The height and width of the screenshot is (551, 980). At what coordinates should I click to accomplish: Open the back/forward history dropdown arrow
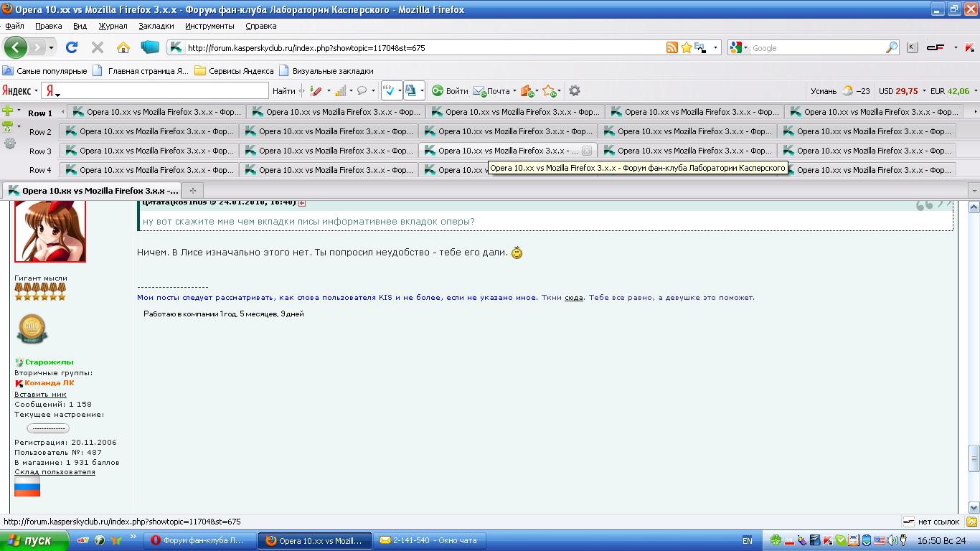point(51,48)
